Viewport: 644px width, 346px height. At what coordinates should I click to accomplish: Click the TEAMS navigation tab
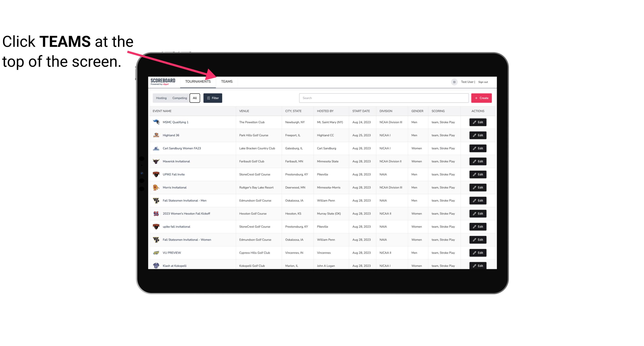click(226, 81)
